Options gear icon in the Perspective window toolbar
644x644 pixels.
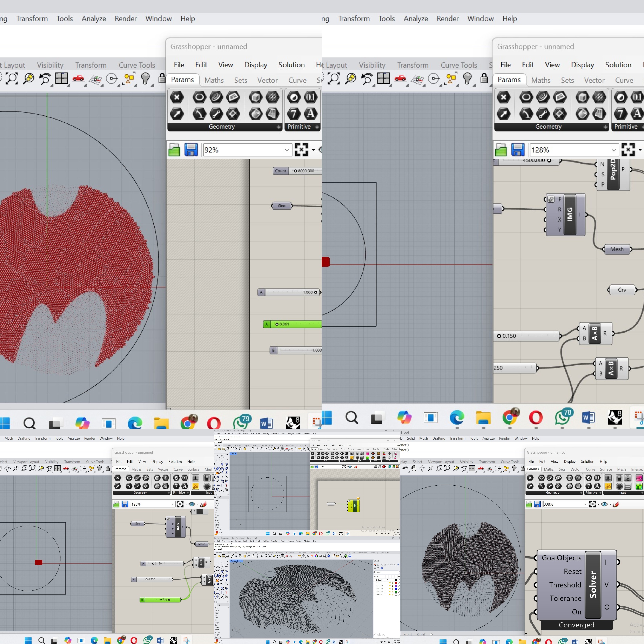click(x=337, y=556)
